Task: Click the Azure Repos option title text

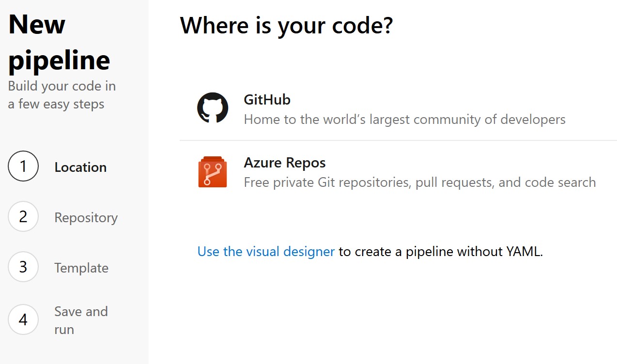Action: (x=285, y=163)
